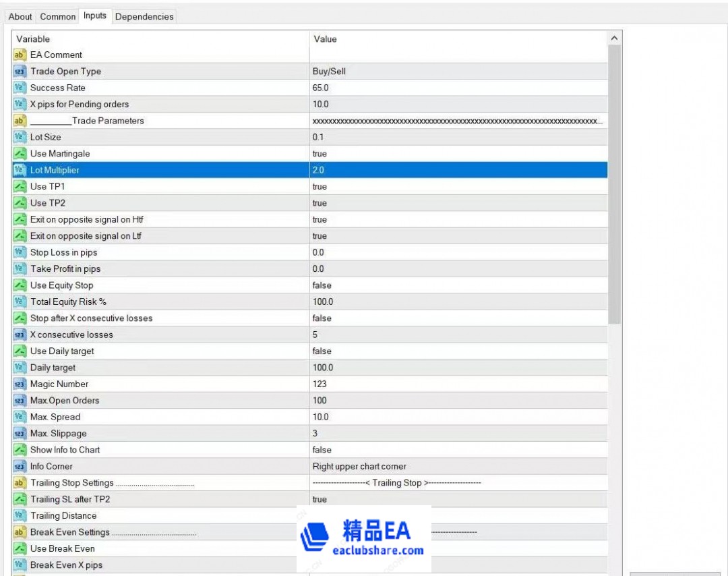728x576 pixels.
Task: Edit the Lot Size value field
Action: pyautogui.click(x=458, y=138)
